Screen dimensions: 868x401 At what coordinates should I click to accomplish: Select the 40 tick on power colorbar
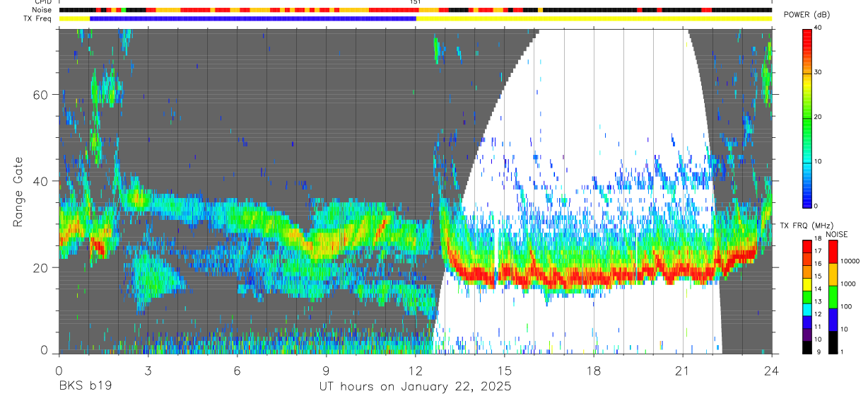816,28
